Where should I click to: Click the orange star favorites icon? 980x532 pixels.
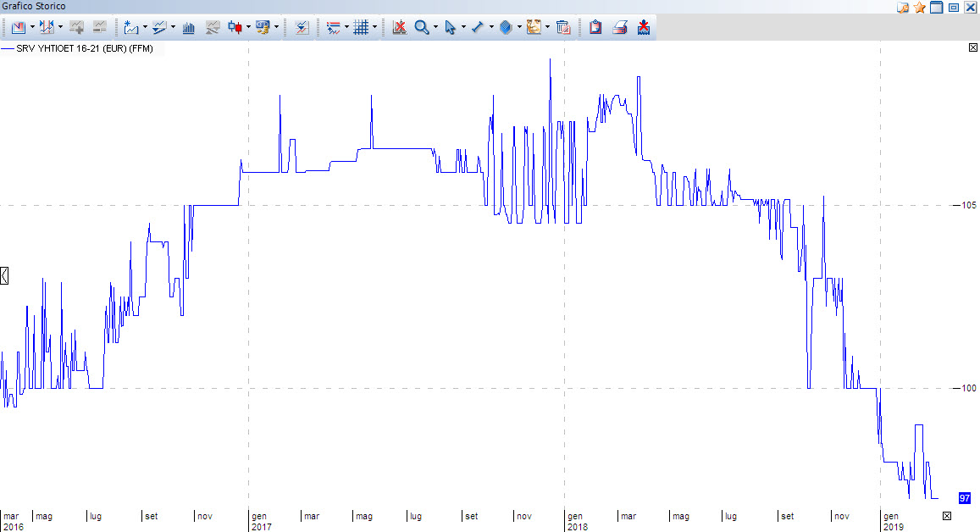pos(919,8)
